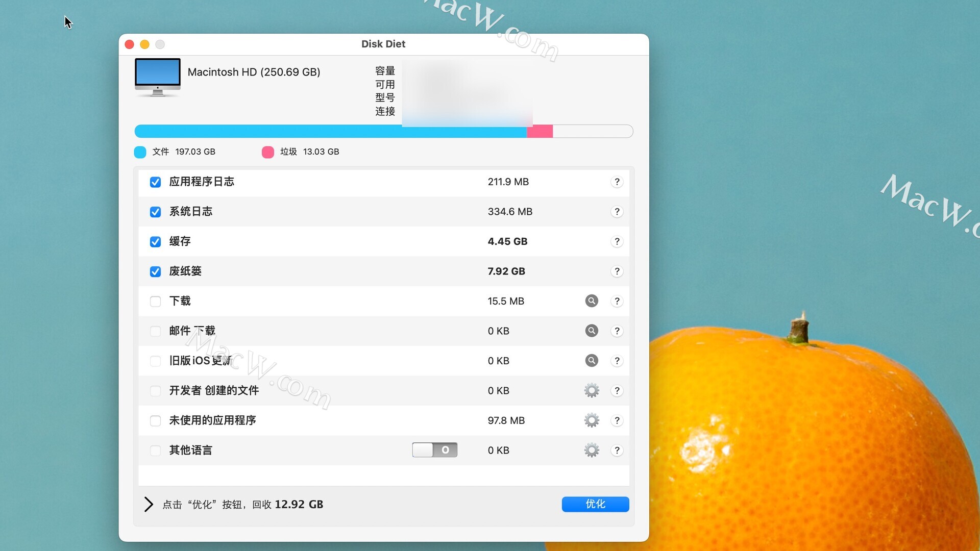Click help icon for 下载 row

tap(617, 301)
